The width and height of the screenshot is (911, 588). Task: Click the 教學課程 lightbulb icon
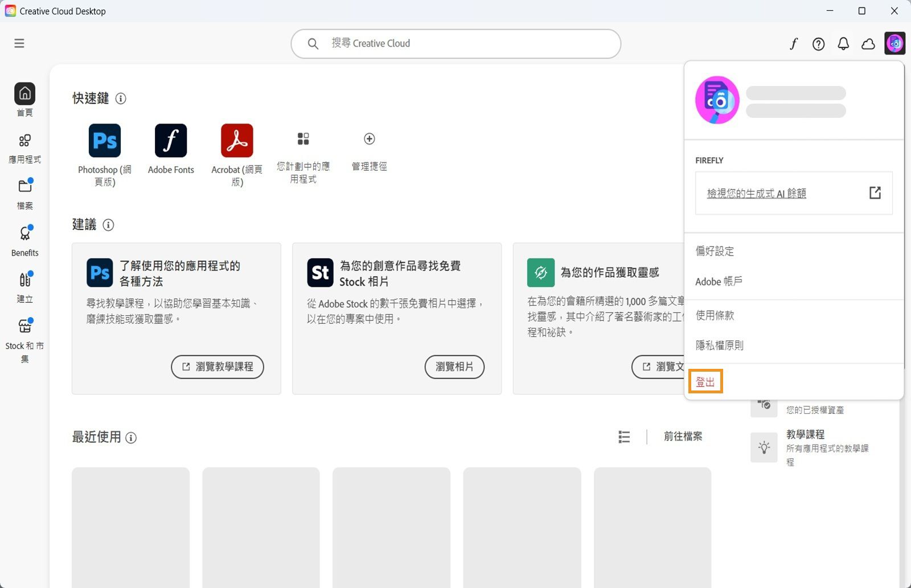tap(764, 447)
